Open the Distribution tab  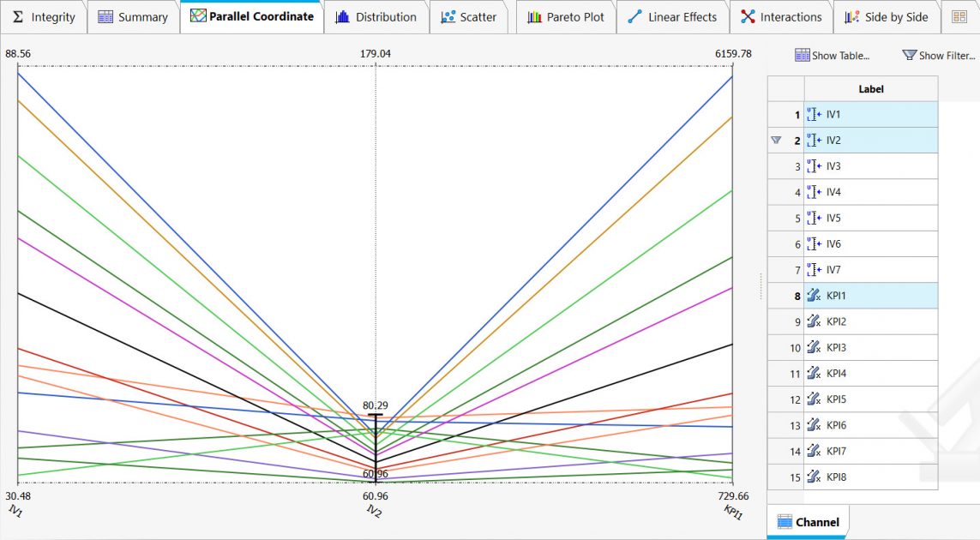coord(376,17)
